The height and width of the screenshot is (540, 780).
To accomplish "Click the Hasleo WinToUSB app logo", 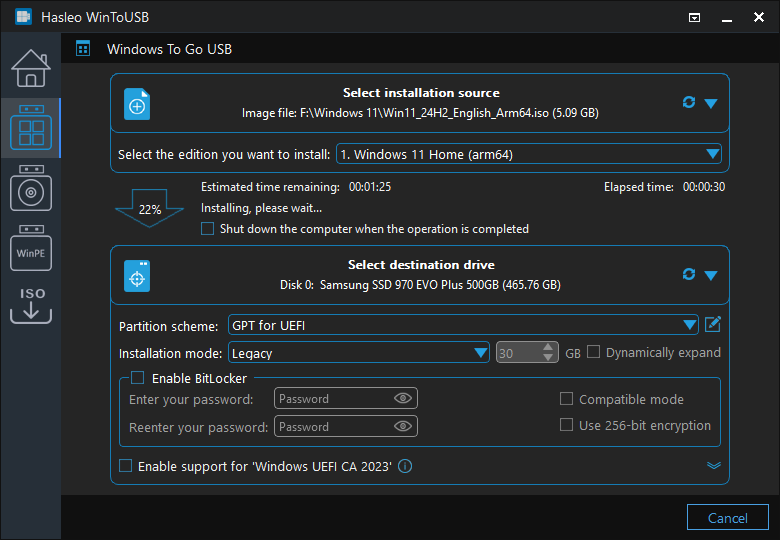I will coord(23,17).
